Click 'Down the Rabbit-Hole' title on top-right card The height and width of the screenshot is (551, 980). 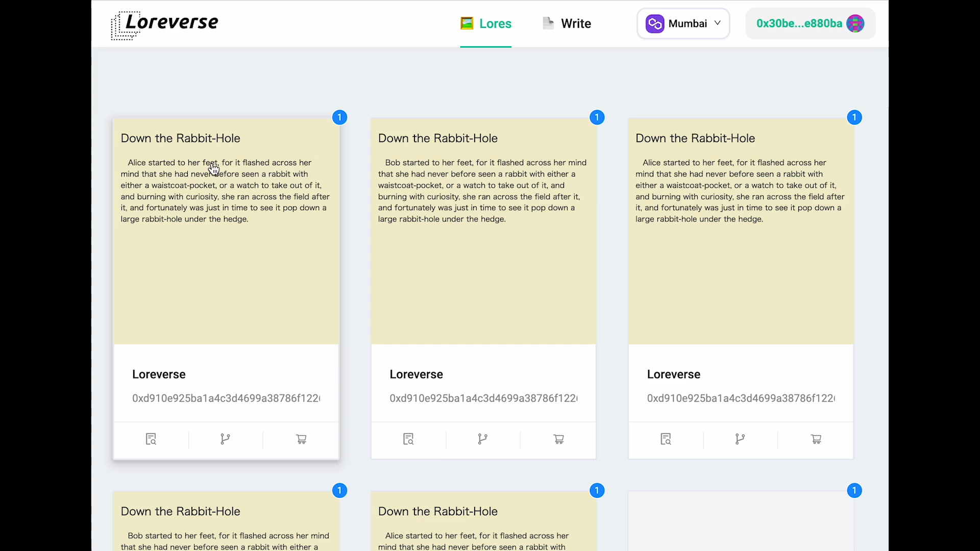(695, 138)
